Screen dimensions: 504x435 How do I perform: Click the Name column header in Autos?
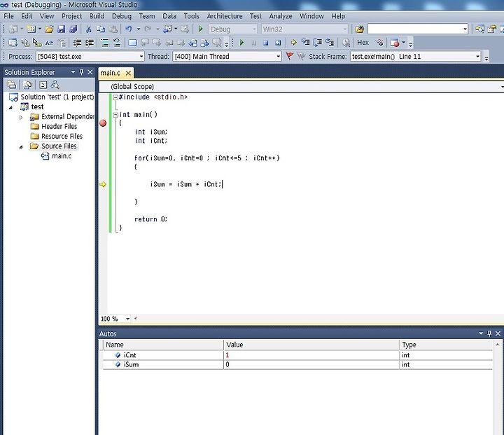pyautogui.click(x=163, y=345)
